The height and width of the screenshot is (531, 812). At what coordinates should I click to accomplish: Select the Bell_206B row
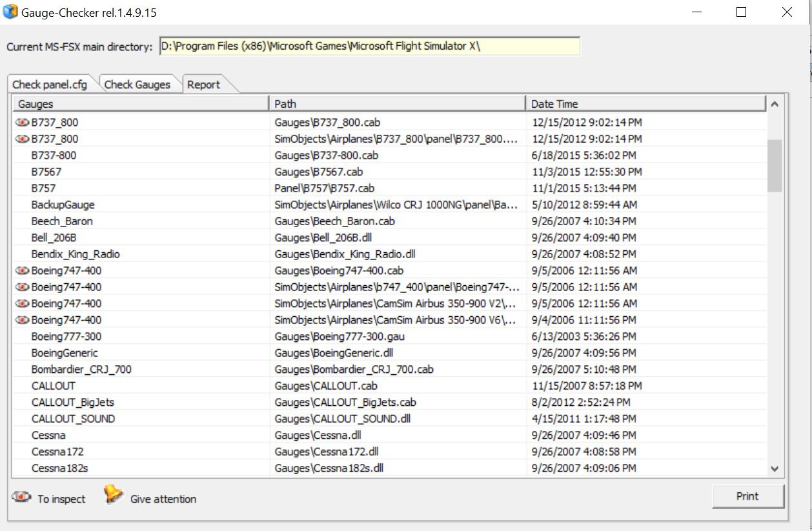[x=390, y=237]
